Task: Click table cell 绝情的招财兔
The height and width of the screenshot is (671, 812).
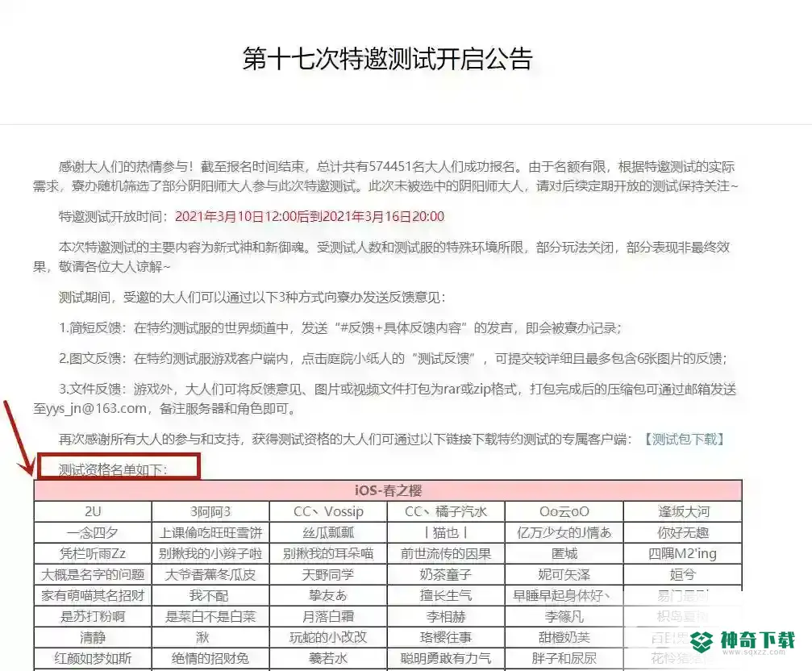Action: (210, 659)
